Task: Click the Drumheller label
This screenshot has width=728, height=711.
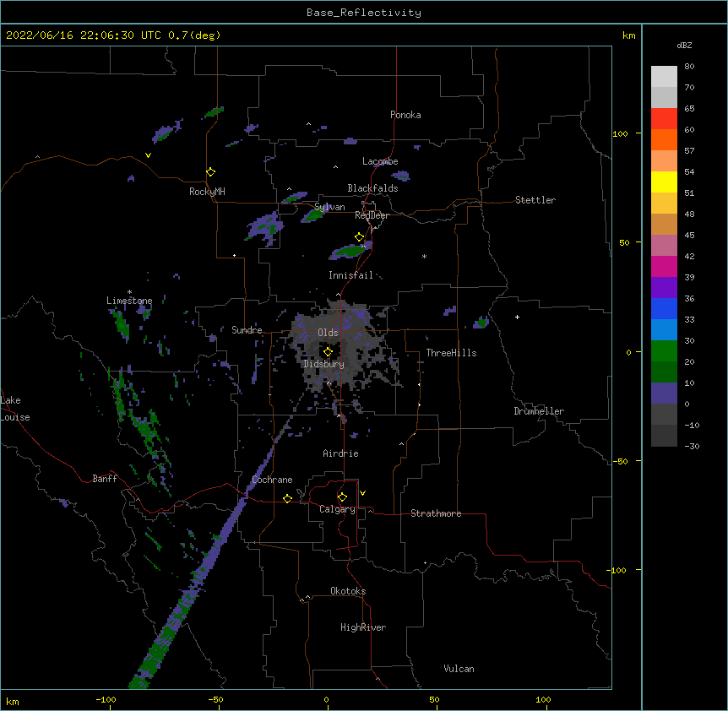Action: click(539, 411)
